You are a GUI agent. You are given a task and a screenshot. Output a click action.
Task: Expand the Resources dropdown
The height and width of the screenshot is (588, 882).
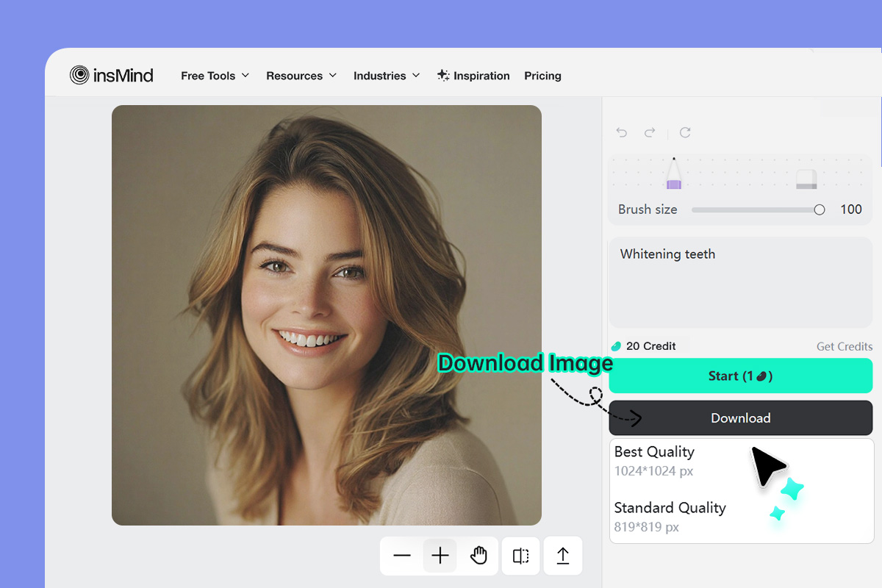tap(301, 76)
